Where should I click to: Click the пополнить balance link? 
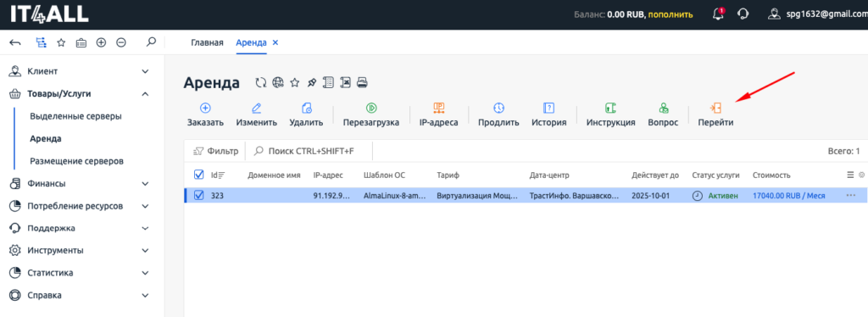coord(670,14)
